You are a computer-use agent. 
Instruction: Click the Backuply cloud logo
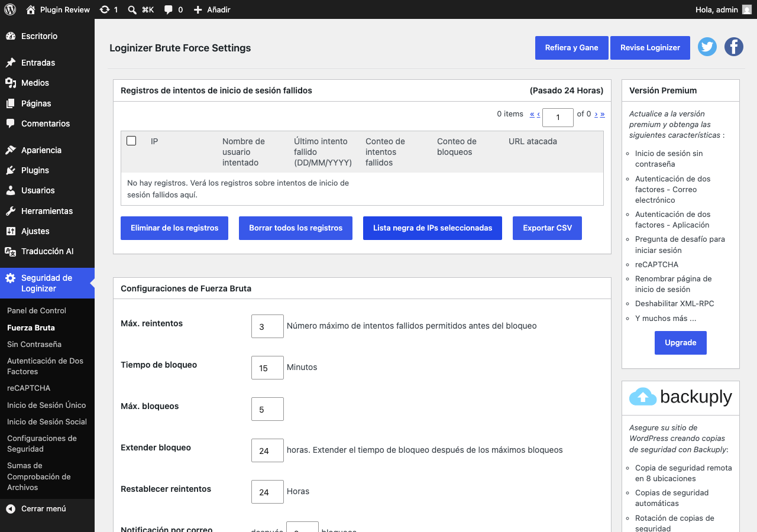click(643, 397)
